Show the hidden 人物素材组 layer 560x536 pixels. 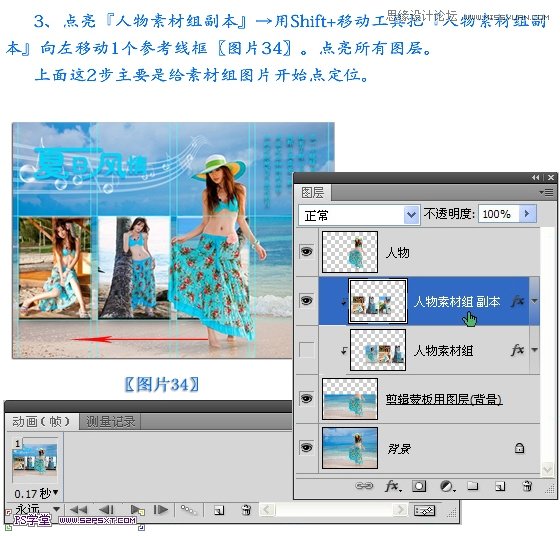(306, 350)
